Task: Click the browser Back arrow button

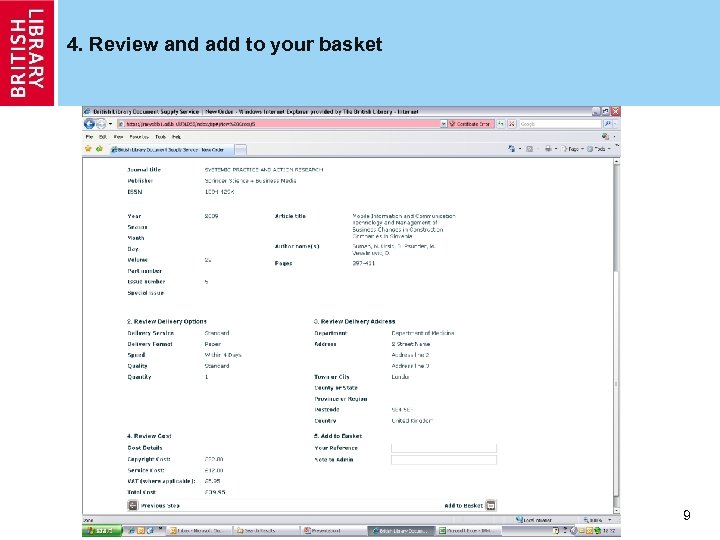Action: [90, 124]
